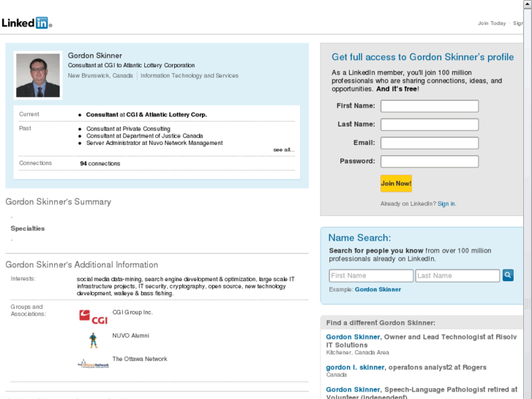The height and width of the screenshot is (399, 532).
Task: Click the Gordon Skinner profile name heading
Action: tap(94, 56)
